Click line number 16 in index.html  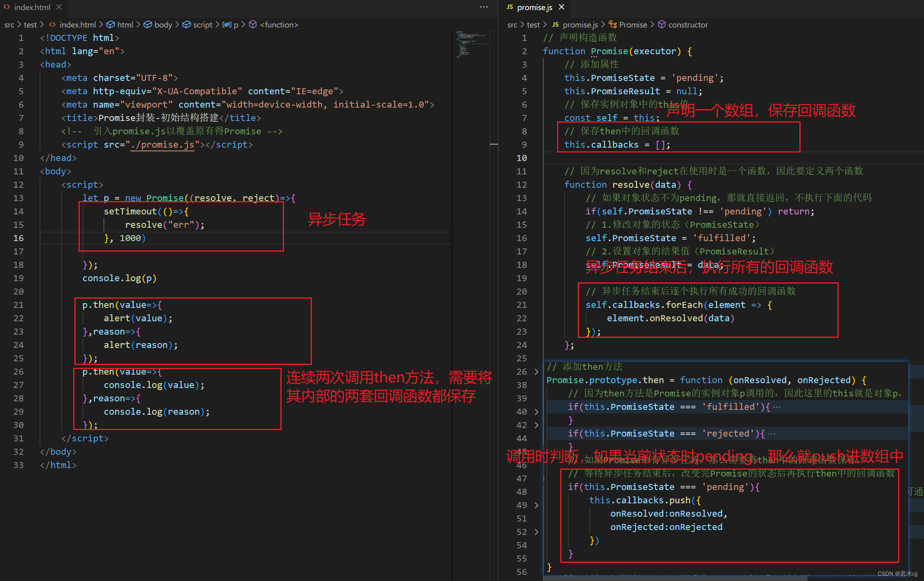[19, 238]
